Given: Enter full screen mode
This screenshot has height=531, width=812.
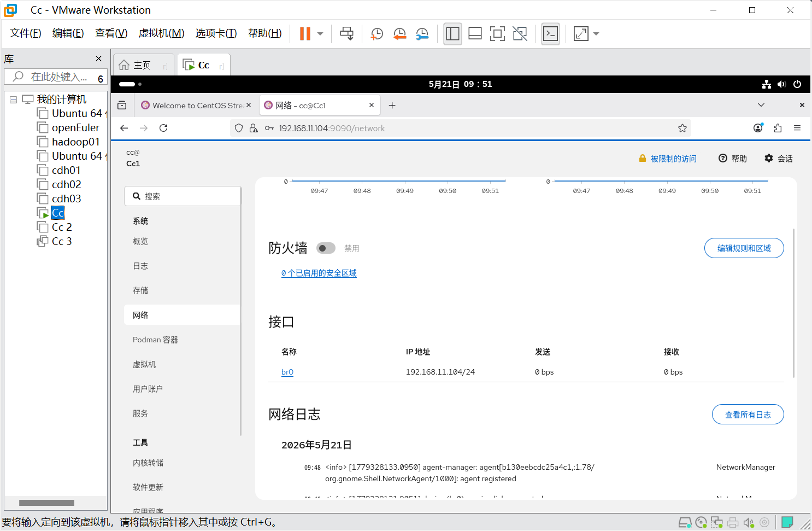Looking at the screenshot, I should pyautogui.click(x=497, y=34).
